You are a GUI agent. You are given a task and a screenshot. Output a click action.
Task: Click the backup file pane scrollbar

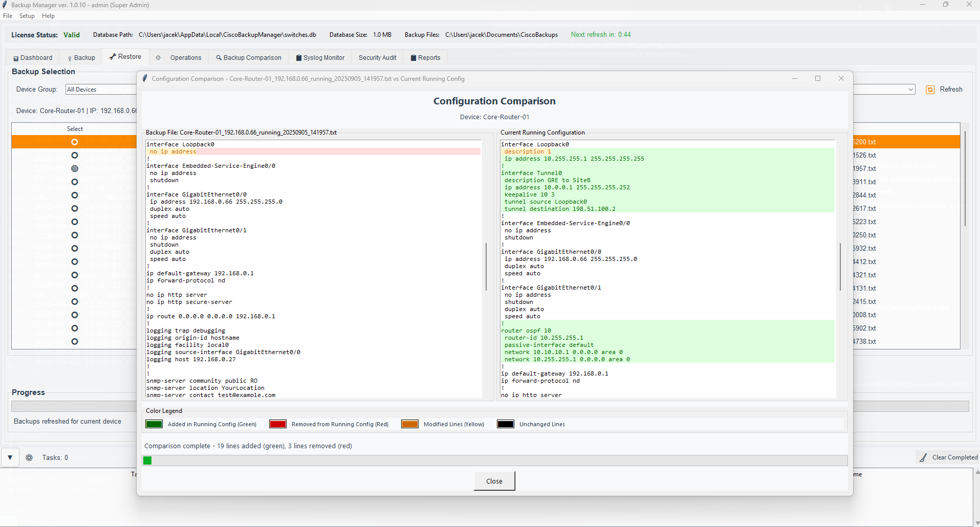tap(486, 267)
